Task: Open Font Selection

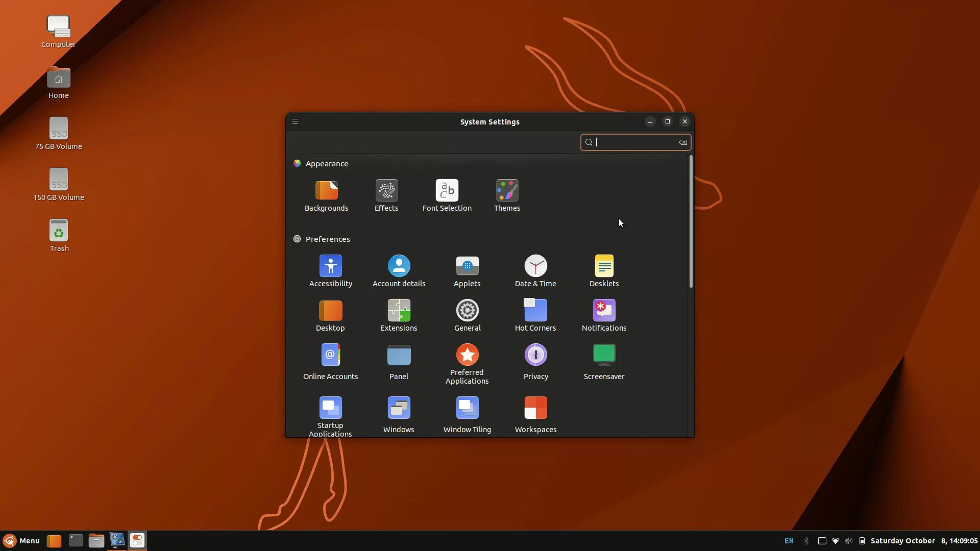Action: [x=447, y=195]
